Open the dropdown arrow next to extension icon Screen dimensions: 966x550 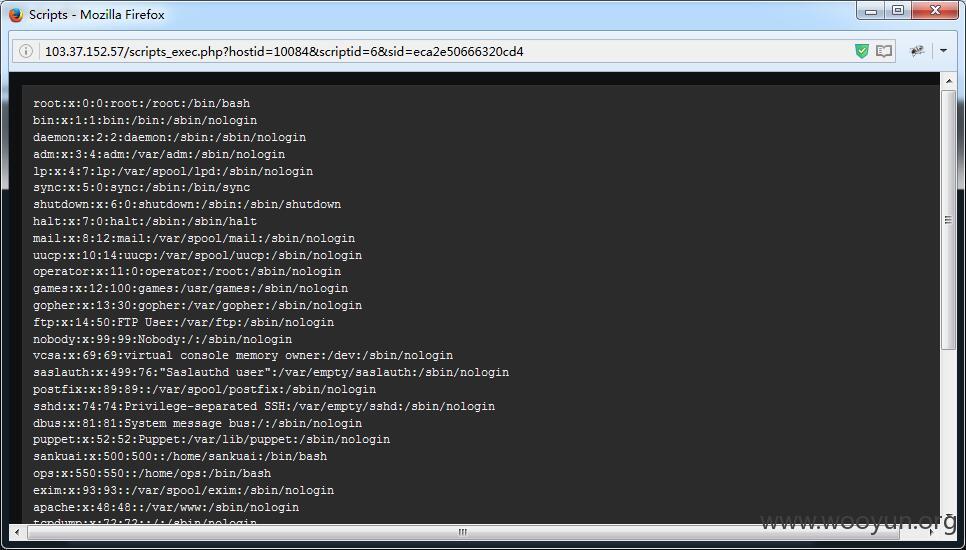tap(943, 51)
